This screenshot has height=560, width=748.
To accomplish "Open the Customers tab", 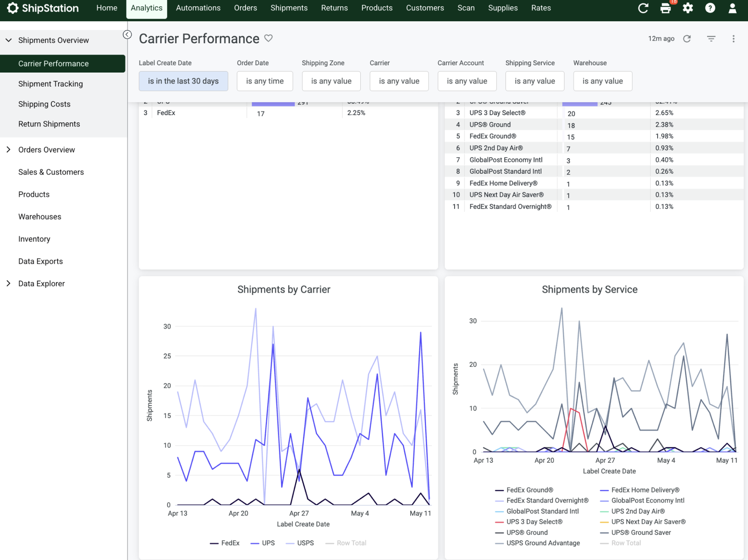I will (x=425, y=8).
